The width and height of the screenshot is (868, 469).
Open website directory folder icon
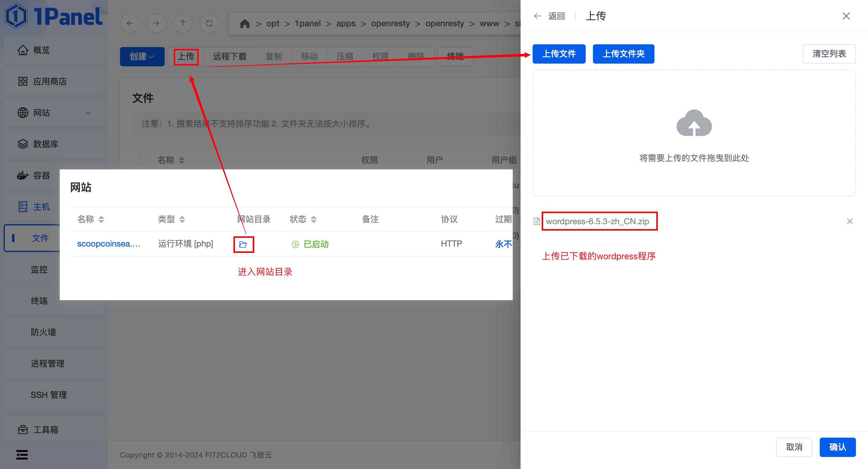click(x=243, y=244)
